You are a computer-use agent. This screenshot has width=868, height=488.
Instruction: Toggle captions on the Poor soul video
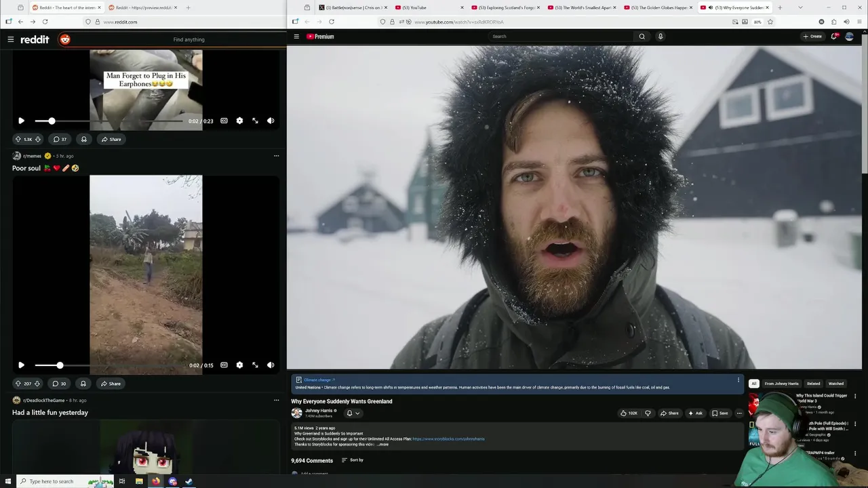pos(224,365)
